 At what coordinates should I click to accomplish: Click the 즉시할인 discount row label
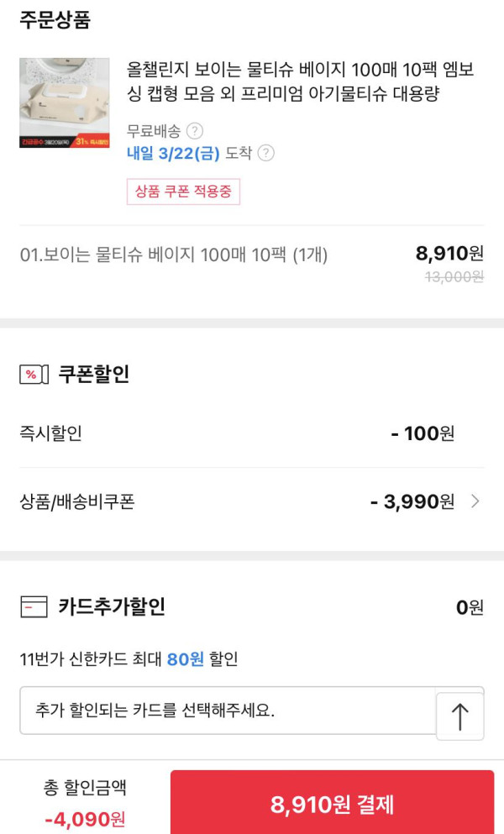50,433
